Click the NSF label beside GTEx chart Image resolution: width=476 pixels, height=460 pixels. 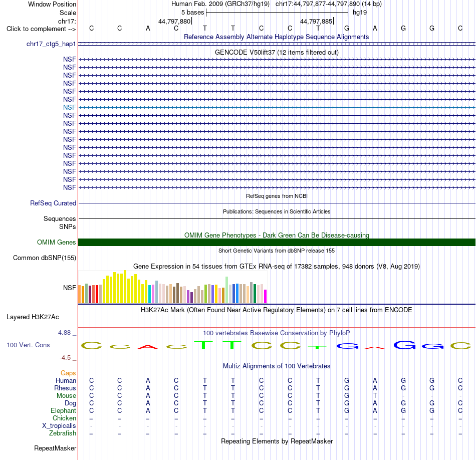[x=70, y=288]
